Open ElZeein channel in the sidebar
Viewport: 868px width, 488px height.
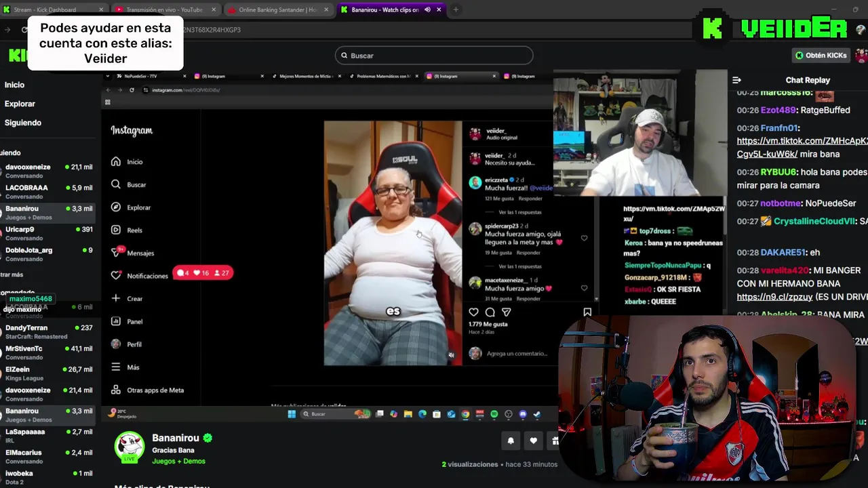point(47,373)
